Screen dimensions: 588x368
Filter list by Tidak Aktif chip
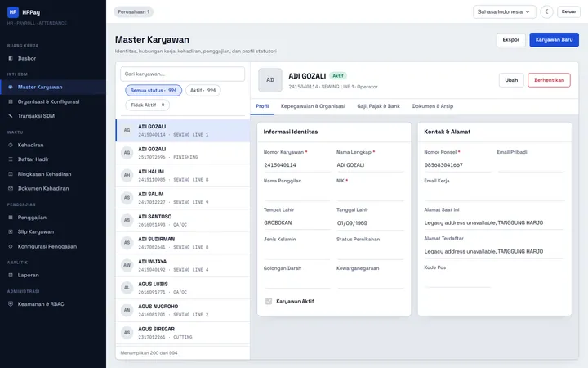pyautogui.click(x=147, y=105)
